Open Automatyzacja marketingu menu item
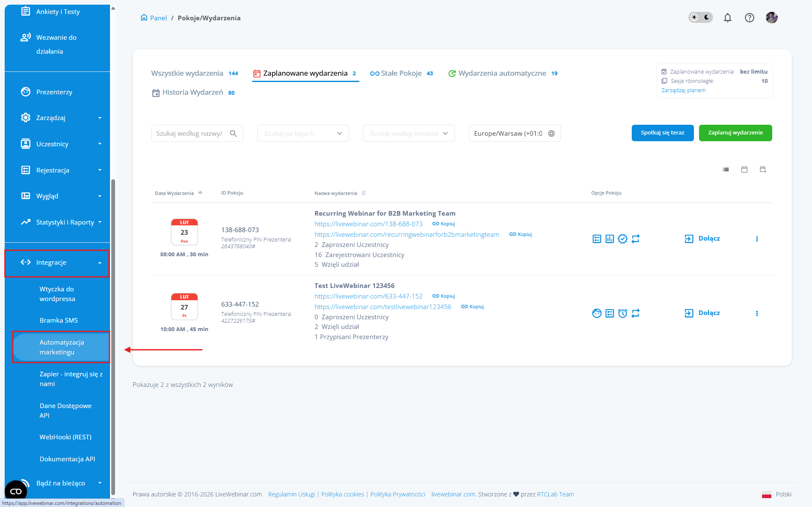This screenshot has width=812, height=507. 61,347
